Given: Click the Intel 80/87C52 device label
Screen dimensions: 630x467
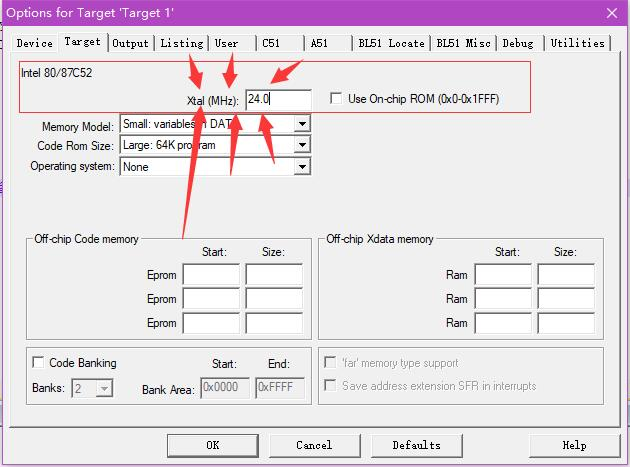Looking at the screenshot, I should [57, 73].
